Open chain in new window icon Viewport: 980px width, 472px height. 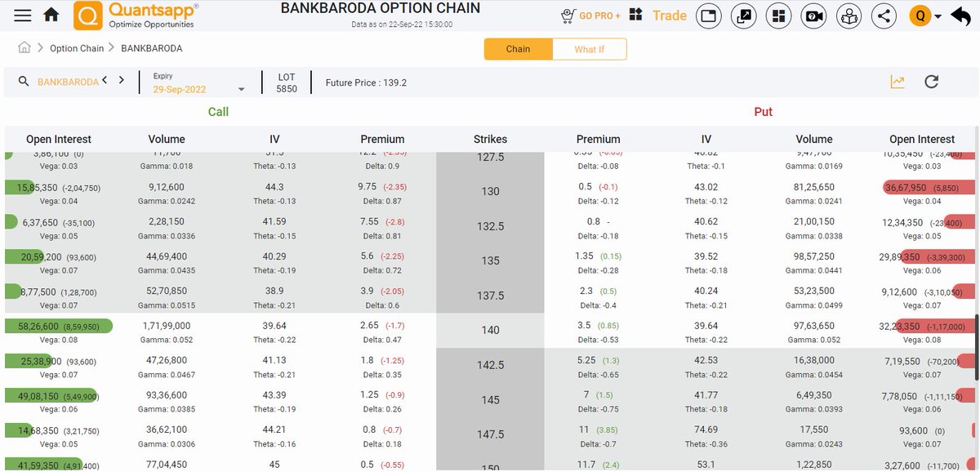[x=744, y=16]
